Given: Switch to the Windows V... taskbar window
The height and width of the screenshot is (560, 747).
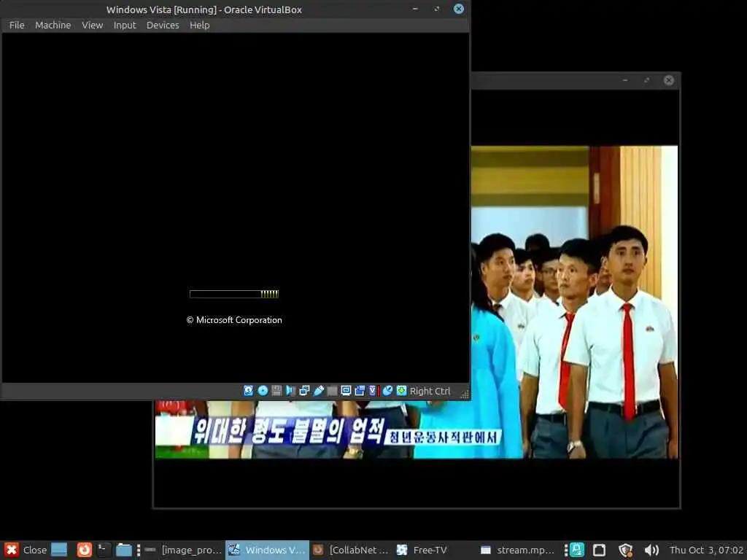Looking at the screenshot, I should pos(267,550).
